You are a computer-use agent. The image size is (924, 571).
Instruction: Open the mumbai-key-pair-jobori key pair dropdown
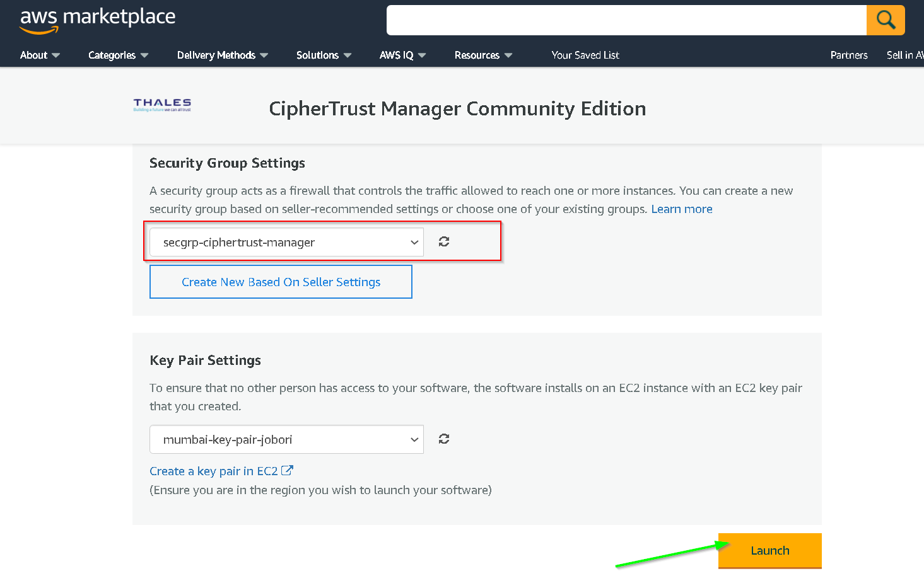[286, 439]
